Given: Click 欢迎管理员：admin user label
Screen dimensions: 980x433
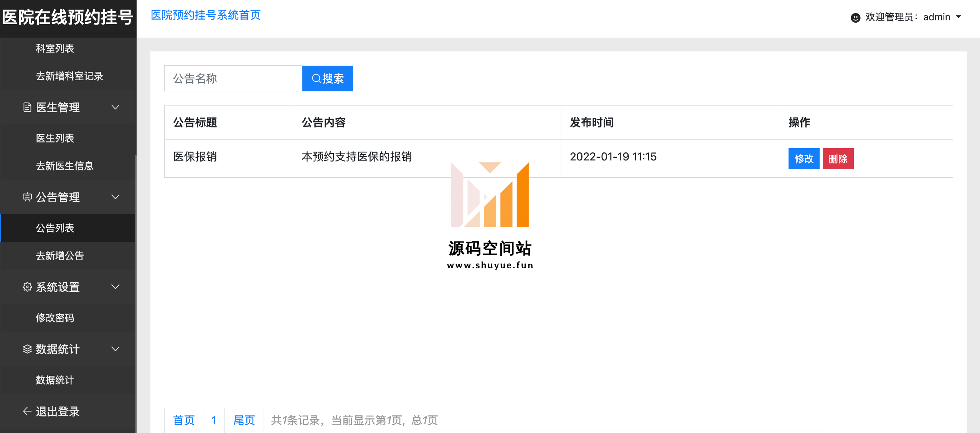Looking at the screenshot, I should click(907, 17).
